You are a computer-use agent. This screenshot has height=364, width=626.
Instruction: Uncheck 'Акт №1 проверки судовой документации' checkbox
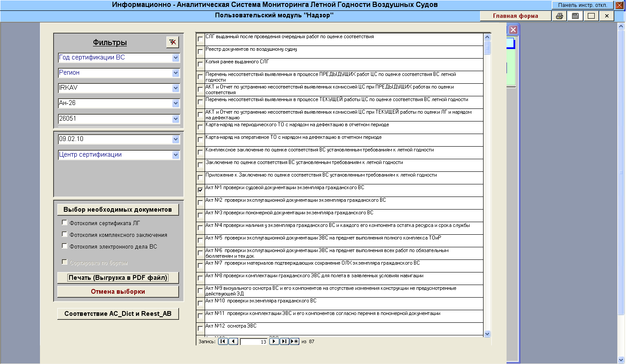[200, 190]
